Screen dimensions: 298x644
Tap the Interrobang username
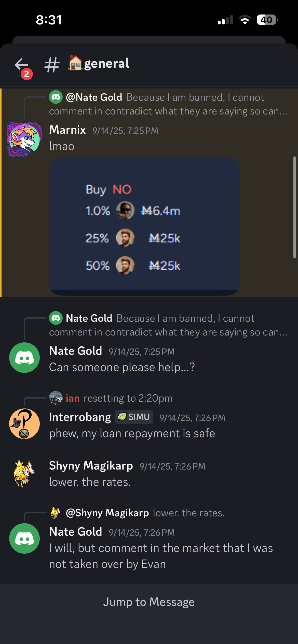[x=80, y=417]
